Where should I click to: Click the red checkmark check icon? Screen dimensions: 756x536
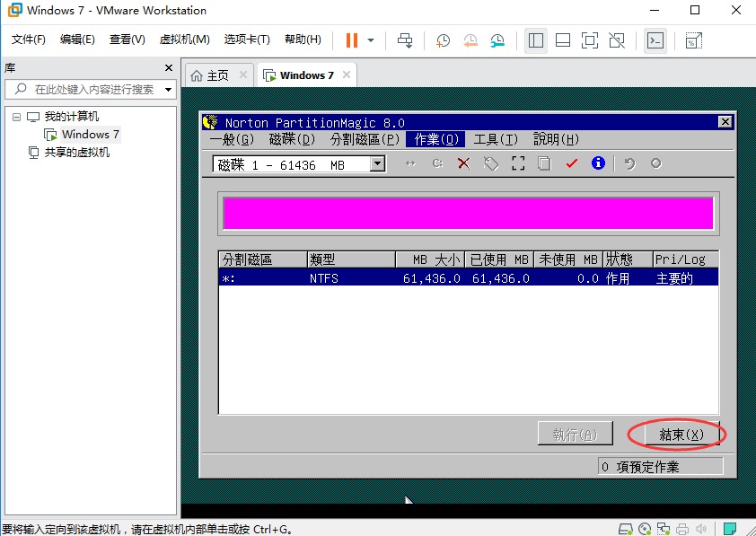pyautogui.click(x=572, y=163)
